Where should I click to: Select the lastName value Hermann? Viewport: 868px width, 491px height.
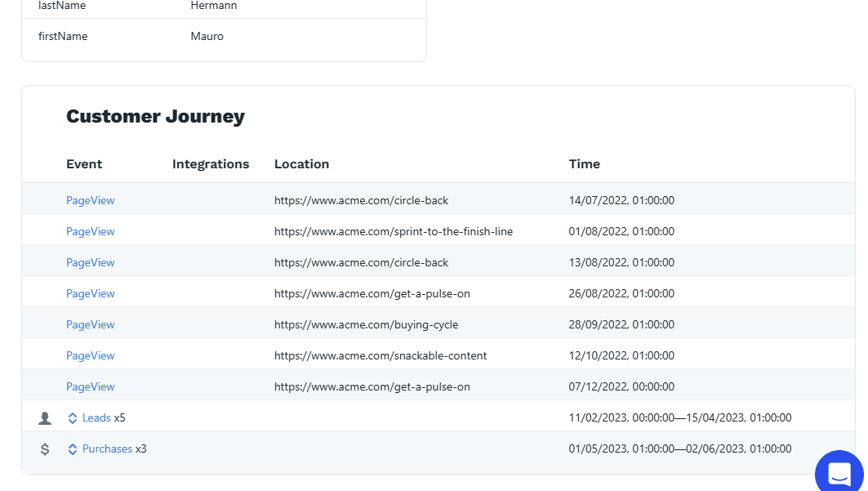(x=213, y=6)
